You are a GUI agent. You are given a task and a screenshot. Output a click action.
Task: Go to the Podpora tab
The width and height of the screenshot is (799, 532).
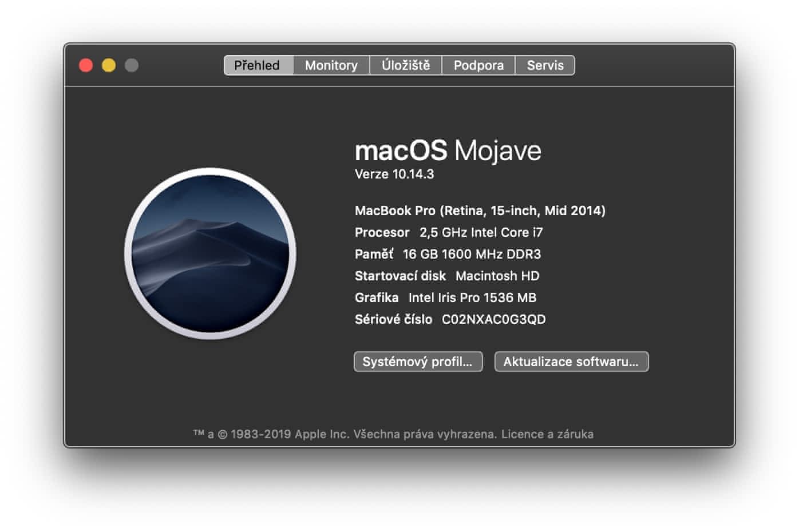pos(478,65)
